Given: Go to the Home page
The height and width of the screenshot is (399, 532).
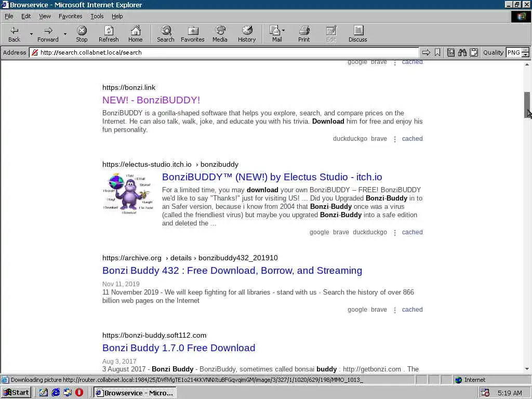Looking at the screenshot, I should coord(136,34).
